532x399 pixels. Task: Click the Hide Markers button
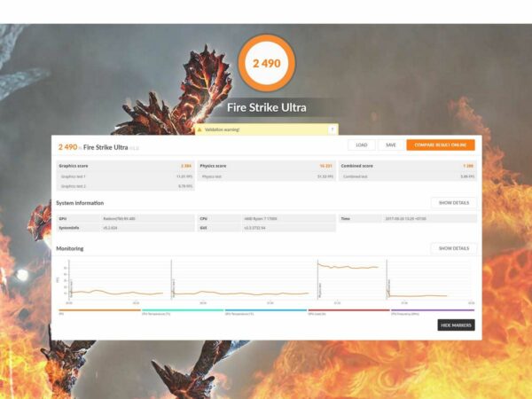(x=456, y=325)
